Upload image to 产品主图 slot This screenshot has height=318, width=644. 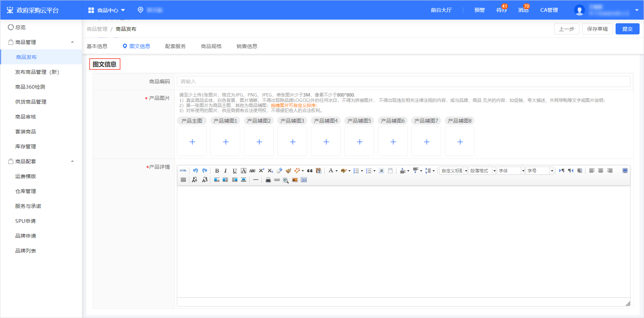pos(192,142)
